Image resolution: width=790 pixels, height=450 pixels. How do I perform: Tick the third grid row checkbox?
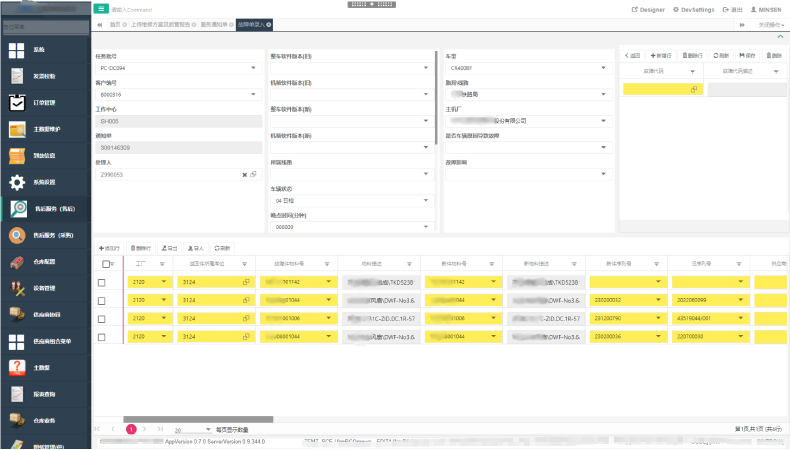[102, 319]
